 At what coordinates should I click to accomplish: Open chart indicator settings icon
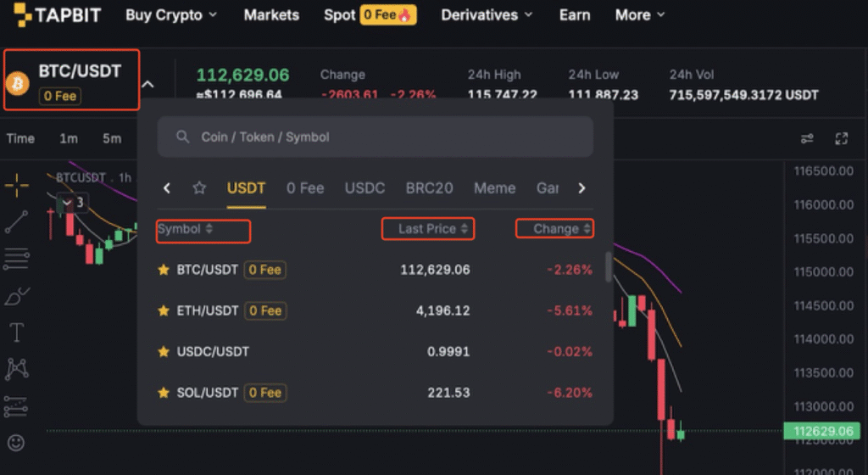pyautogui.click(x=808, y=138)
